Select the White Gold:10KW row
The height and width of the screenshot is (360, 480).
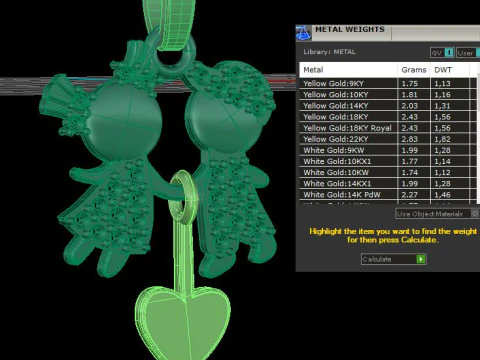click(x=388, y=172)
